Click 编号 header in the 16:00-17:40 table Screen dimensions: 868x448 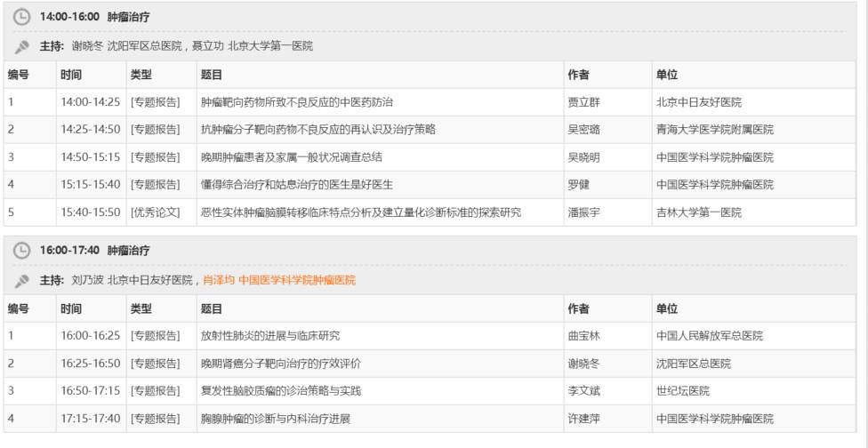point(19,308)
